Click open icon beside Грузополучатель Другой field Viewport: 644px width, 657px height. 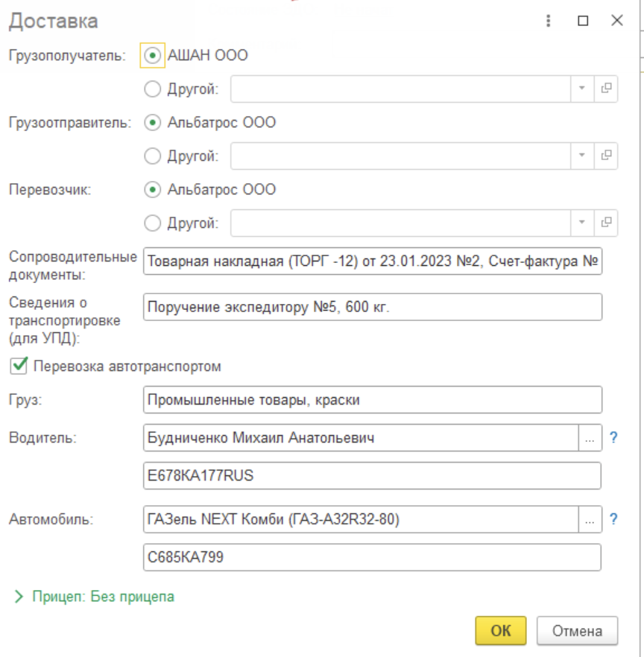tap(606, 89)
